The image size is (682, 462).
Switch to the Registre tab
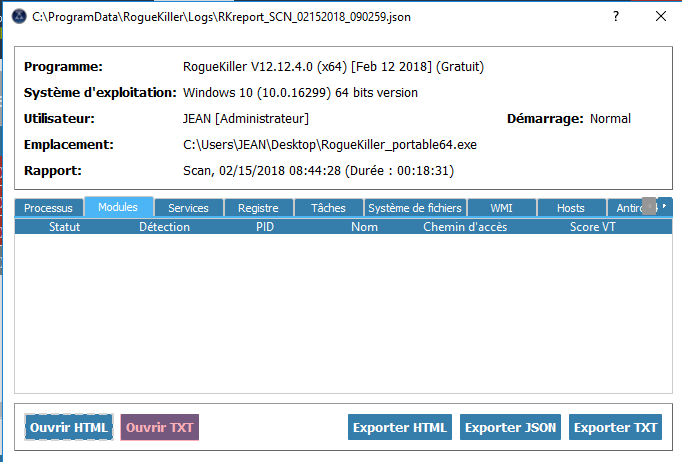coord(258,208)
